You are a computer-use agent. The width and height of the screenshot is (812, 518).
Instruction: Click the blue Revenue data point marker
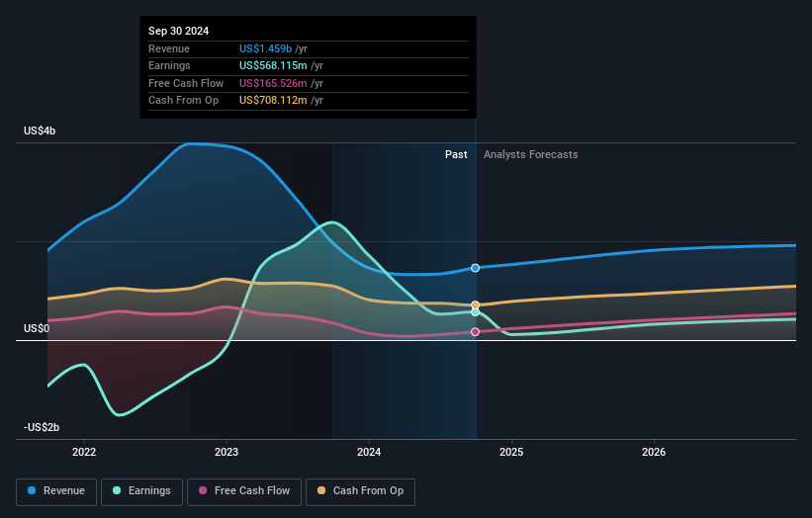pos(476,268)
